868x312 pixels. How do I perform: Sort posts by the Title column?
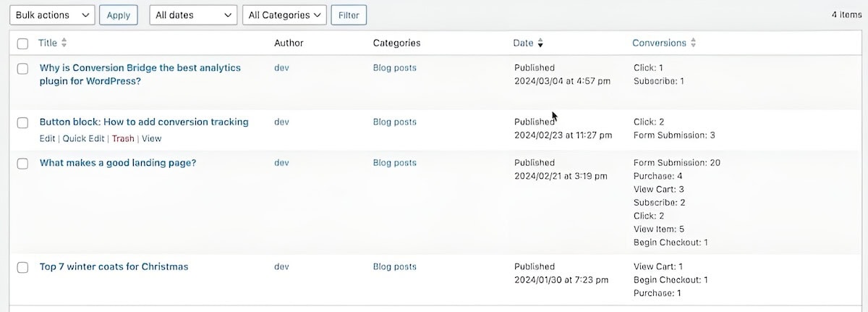[48, 43]
